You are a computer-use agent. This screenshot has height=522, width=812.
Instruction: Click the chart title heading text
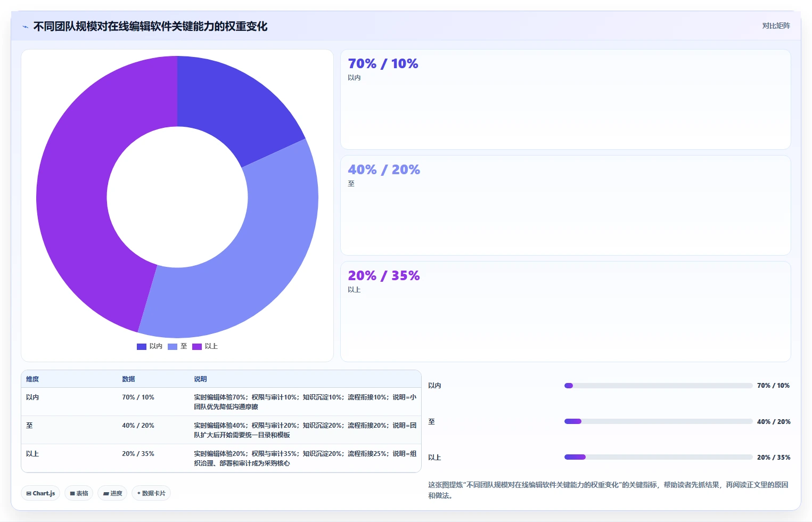pyautogui.click(x=150, y=27)
